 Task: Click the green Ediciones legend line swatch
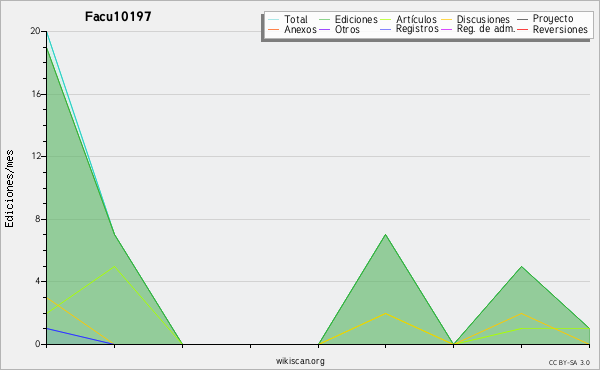pos(324,20)
